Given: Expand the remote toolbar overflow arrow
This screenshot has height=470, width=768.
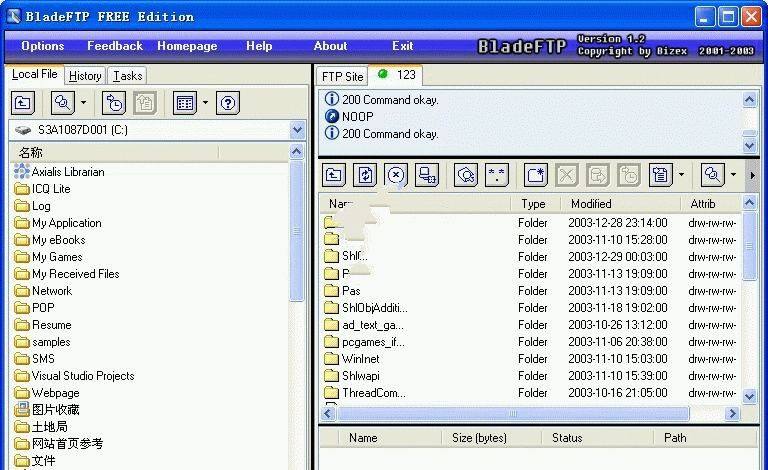Looking at the screenshot, I should click(752, 175).
